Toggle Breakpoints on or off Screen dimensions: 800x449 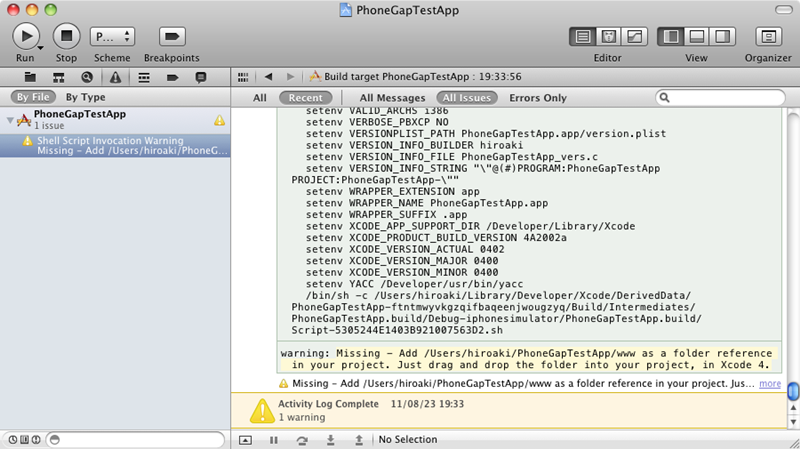172,36
